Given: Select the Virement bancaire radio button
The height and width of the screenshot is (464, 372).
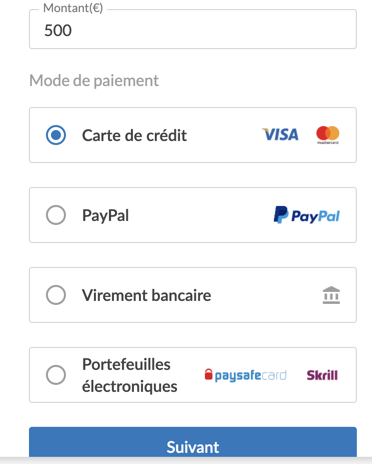Looking at the screenshot, I should (56, 295).
